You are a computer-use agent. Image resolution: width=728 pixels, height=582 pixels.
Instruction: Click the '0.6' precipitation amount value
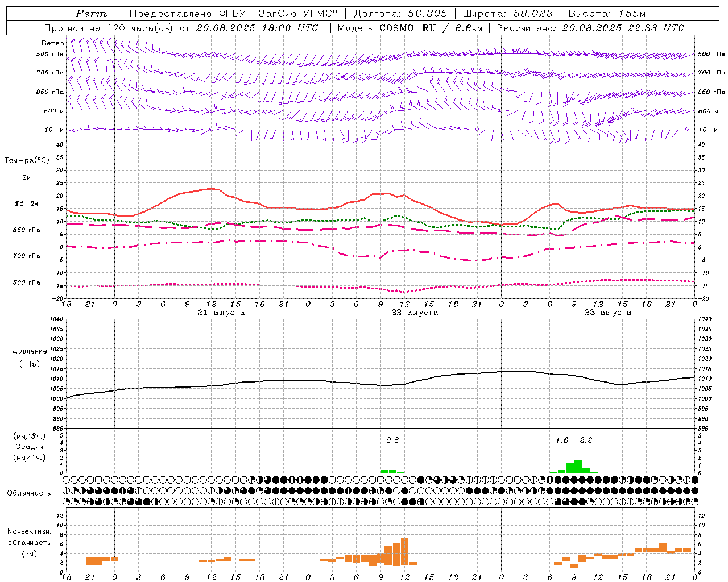click(392, 440)
